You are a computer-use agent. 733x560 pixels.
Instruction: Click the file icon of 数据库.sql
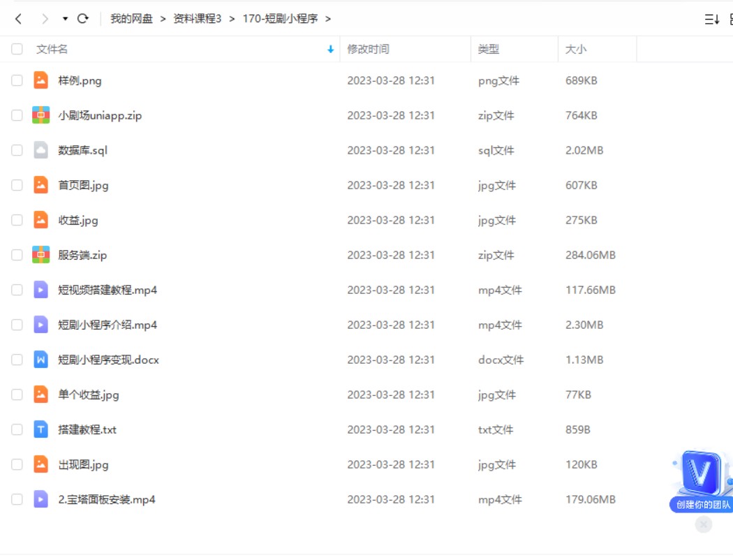pos(41,150)
